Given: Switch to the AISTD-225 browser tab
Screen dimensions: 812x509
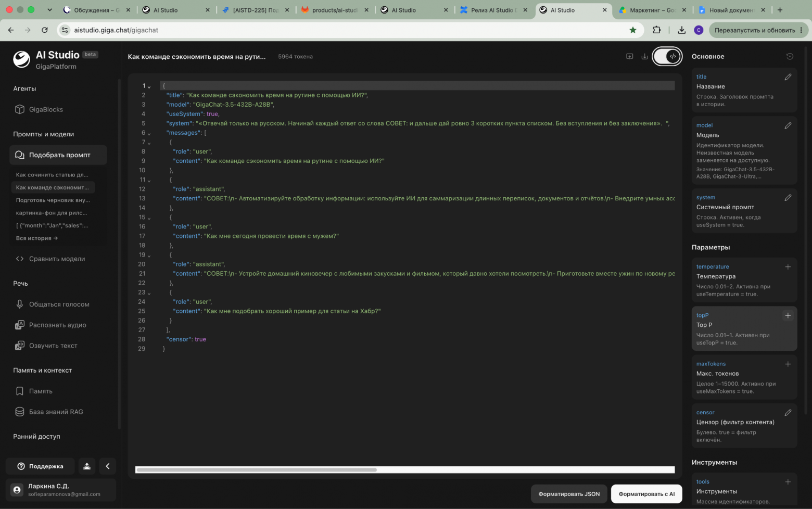Looking at the screenshot, I should pos(255,10).
